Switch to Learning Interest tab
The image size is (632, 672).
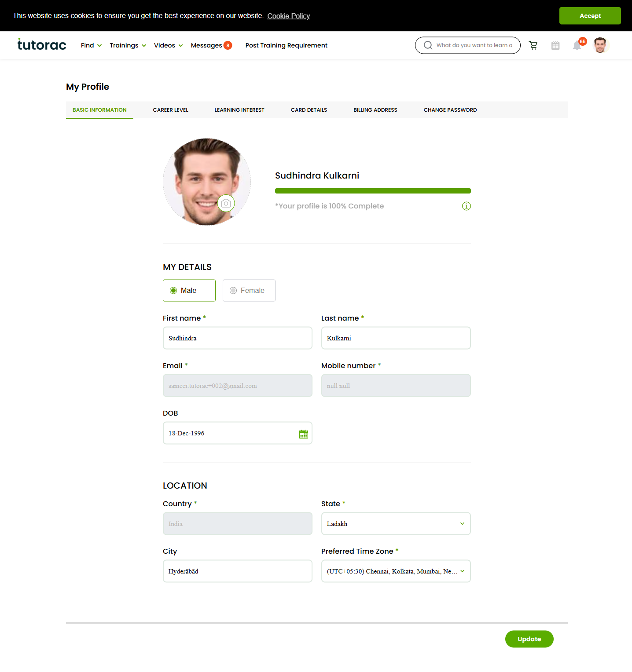point(239,110)
